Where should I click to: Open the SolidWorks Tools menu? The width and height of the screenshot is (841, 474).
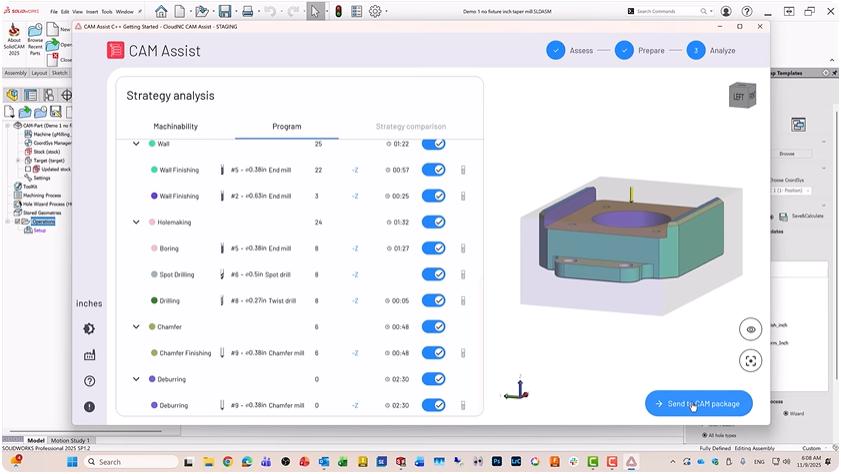coord(107,11)
